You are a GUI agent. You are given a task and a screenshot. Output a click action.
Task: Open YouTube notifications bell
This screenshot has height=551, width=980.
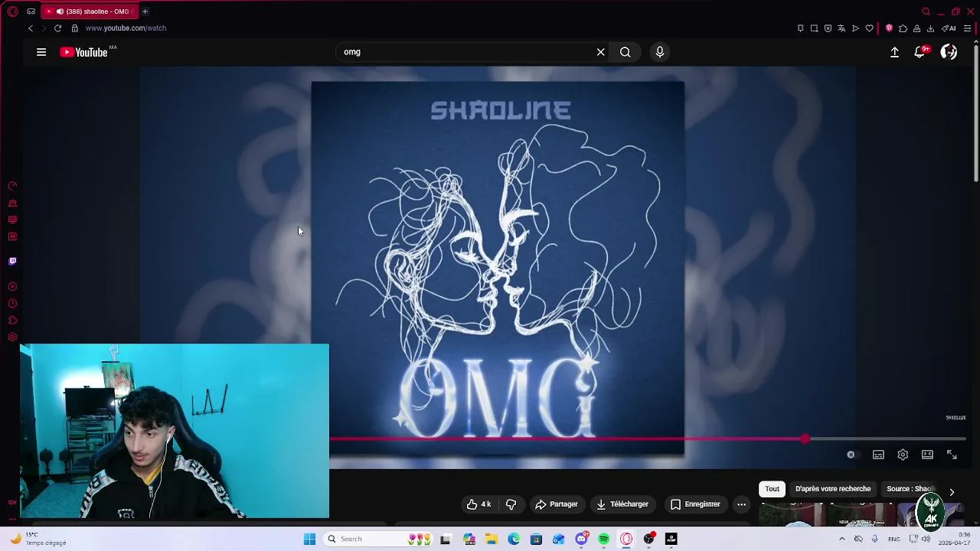tap(920, 52)
